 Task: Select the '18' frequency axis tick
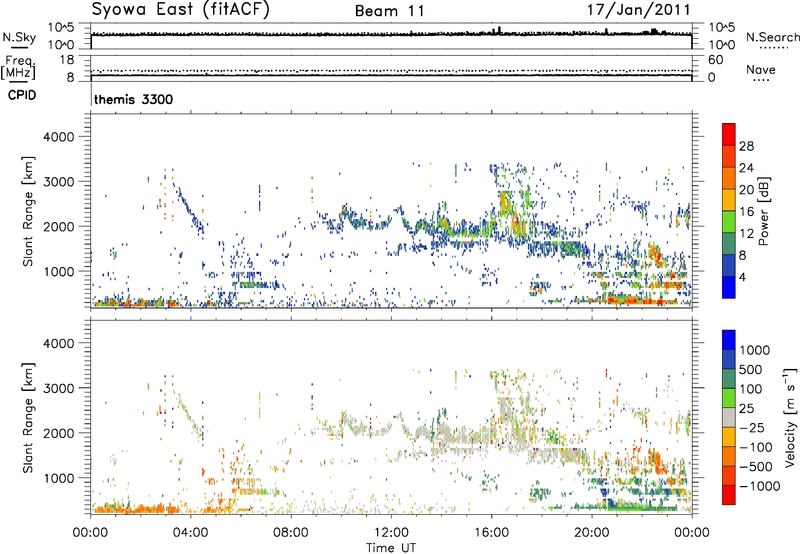coord(67,60)
